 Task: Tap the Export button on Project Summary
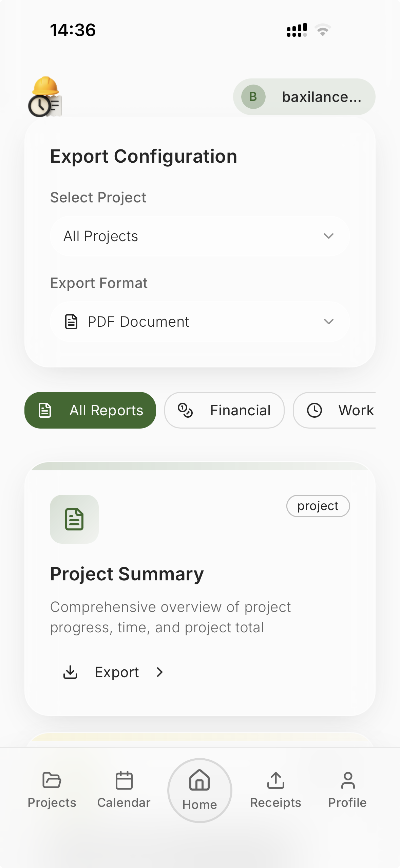click(117, 672)
